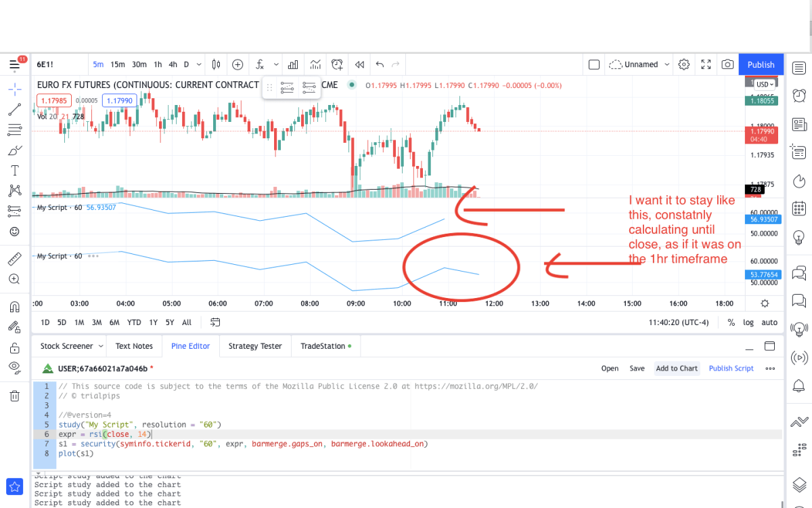
Task: Open the fx indicators dialog
Action: point(260,64)
